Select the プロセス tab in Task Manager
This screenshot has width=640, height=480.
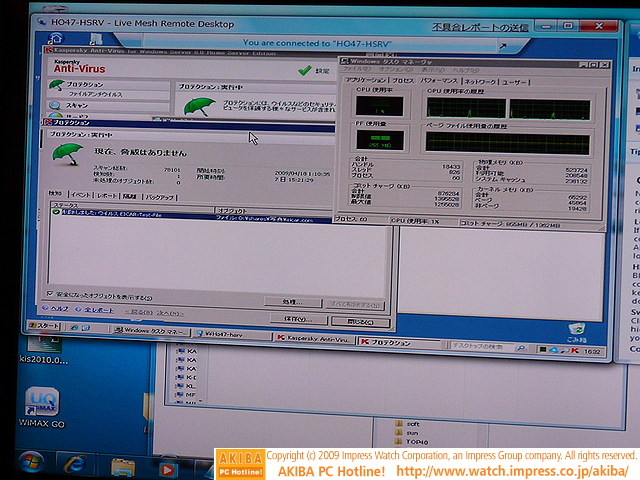[x=402, y=80]
